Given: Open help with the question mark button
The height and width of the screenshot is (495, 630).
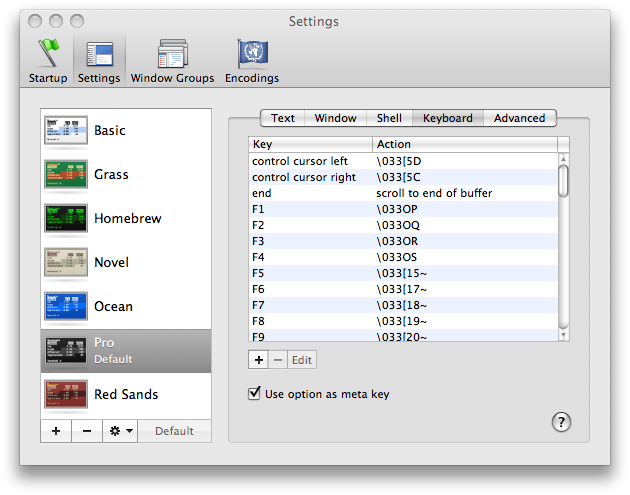Looking at the screenshot, I should (561, 422).
